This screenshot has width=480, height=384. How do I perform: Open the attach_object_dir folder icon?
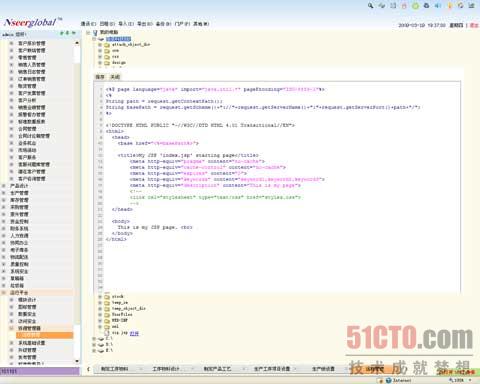pos(107,45)
